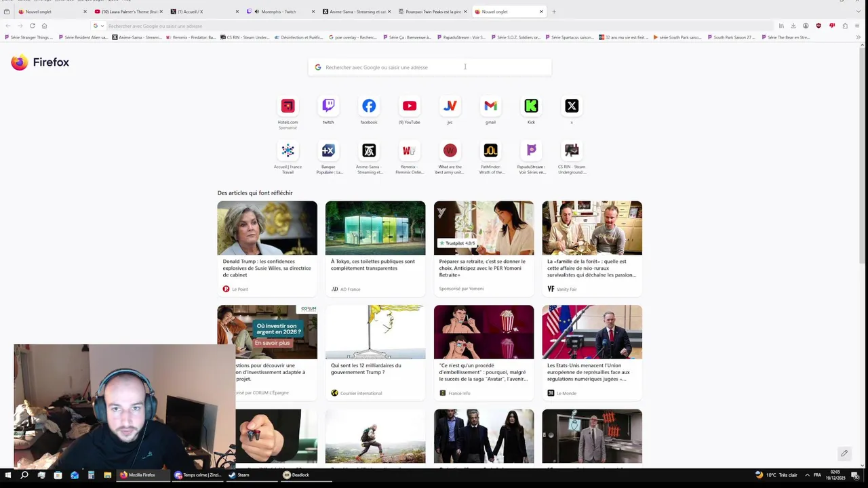The image size is (868, 488).
Task: Open the Série The Bear bookmark
Action: pyautogui.click(x=785, y=37)
